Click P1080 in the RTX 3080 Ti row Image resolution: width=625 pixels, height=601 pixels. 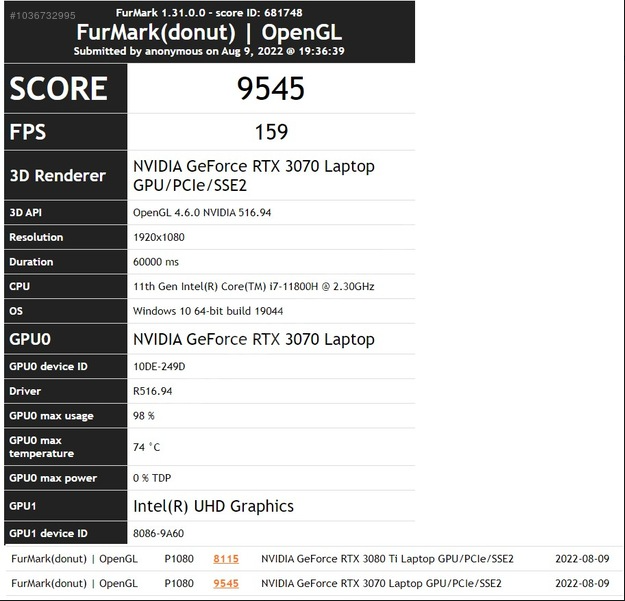[179, 559]
